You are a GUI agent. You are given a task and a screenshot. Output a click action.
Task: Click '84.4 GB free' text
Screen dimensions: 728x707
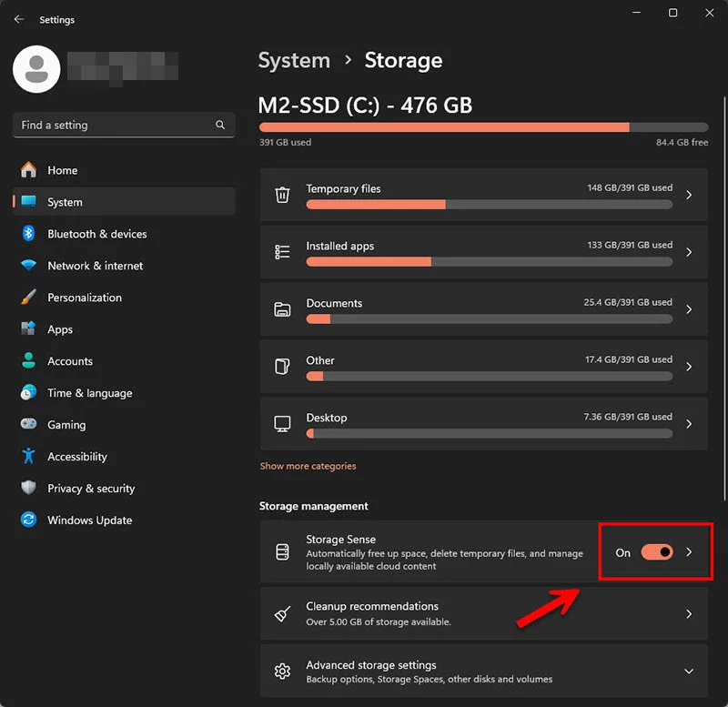[x=682, y=142]
